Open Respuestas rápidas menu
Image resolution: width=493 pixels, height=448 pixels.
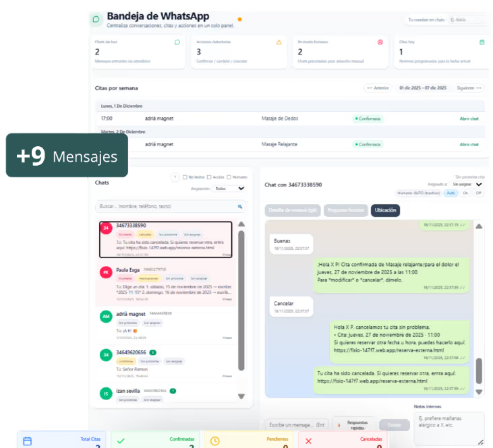[x=354, y=425]
